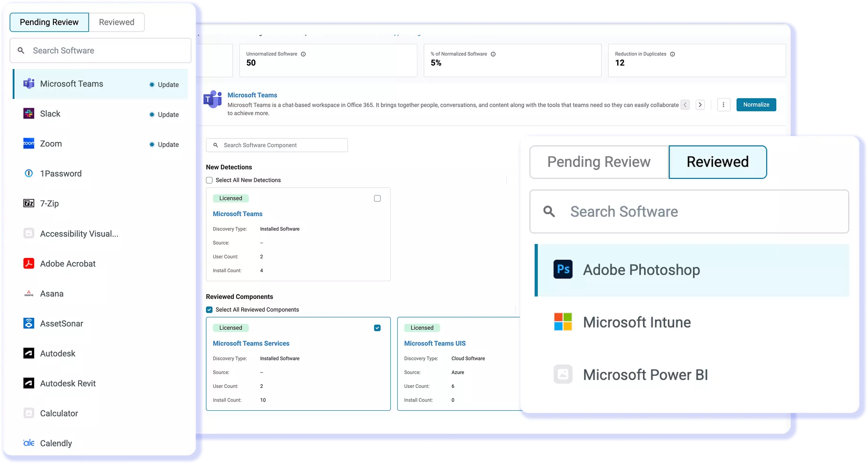
Task: Focus the left panel Search Software field
Action: (100, 50)
